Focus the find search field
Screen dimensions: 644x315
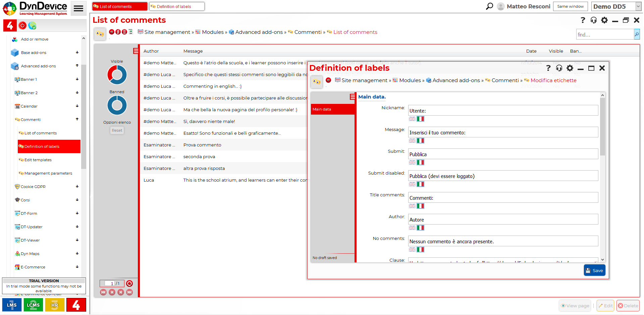point(605,34)
